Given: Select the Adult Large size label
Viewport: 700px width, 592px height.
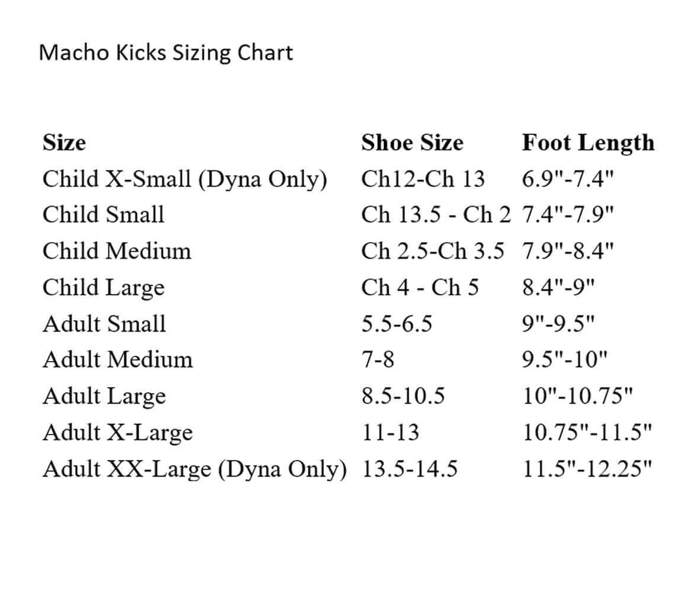Looking at the screenshot, I should (x=104, y=397).
